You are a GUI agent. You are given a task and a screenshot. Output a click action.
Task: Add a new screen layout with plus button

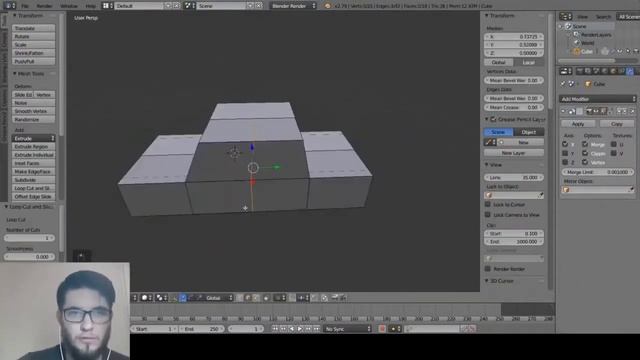point(168,6)
